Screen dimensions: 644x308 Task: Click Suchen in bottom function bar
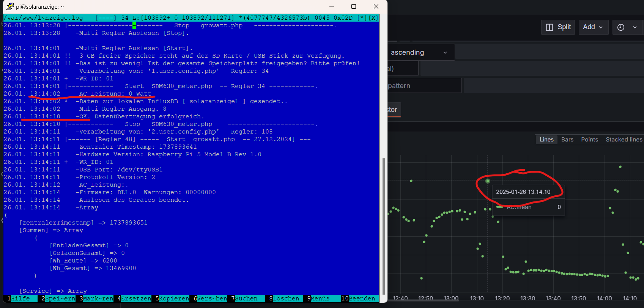point(246,299)
